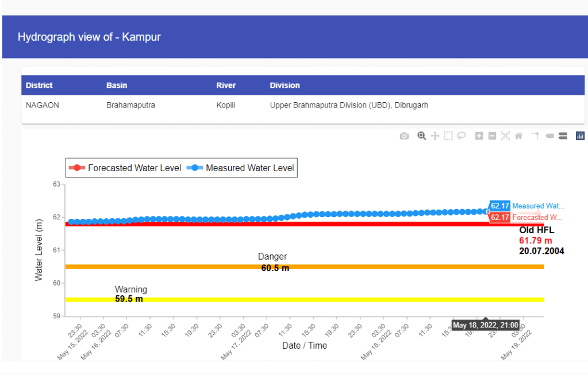Click the District column header
588x386 pixels.
click(x=39, y=85)
